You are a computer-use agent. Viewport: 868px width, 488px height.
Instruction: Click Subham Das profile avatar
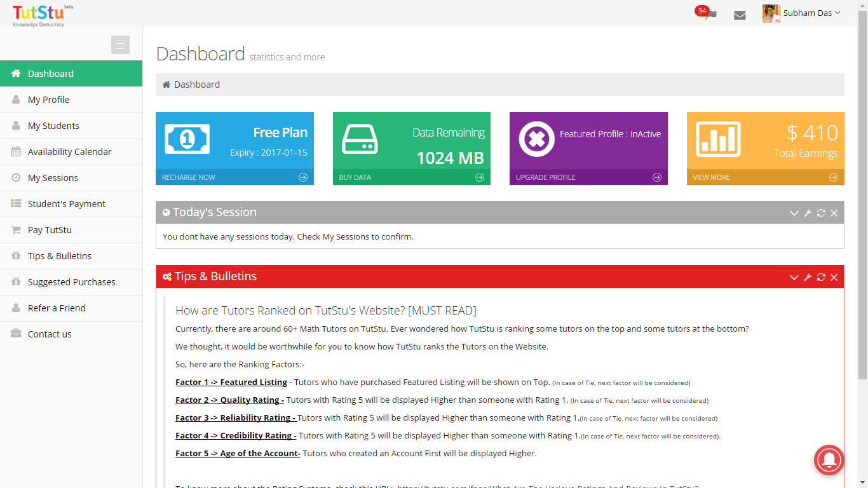tap(771, 13)
